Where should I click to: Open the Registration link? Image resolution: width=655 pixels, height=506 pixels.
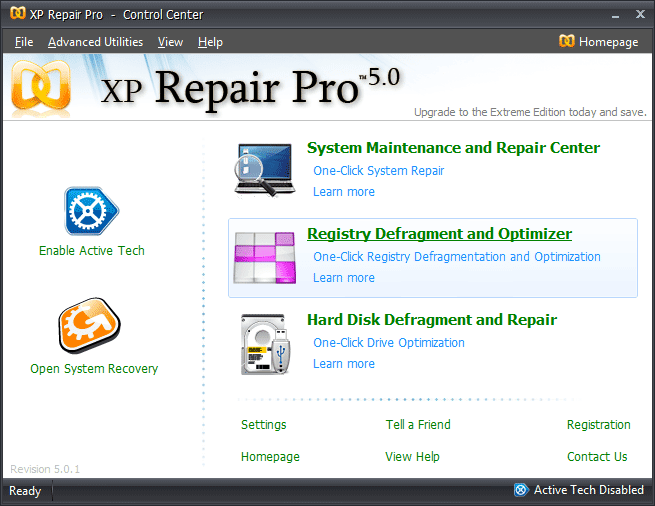point(598,425)
